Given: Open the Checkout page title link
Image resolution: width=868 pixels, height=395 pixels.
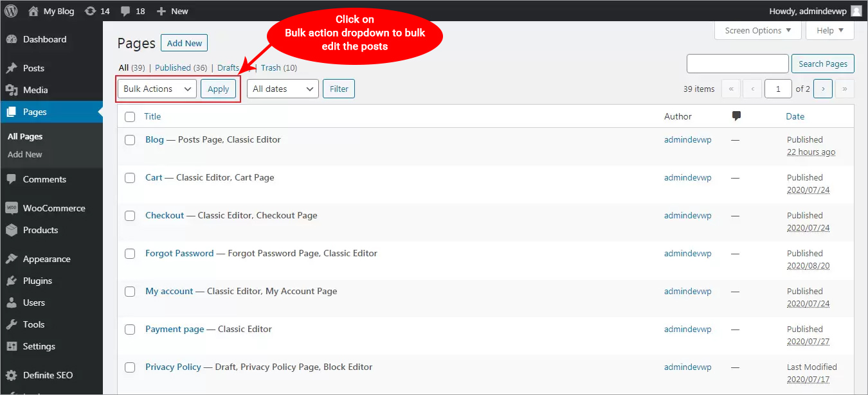Looking at the screenshot, I should [165, 215].
